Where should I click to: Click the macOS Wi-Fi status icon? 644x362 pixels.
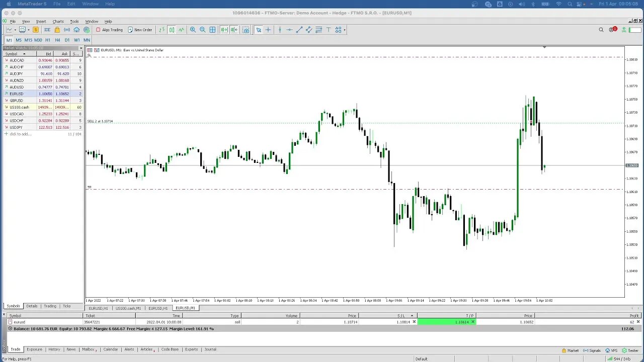click(558, 4)
